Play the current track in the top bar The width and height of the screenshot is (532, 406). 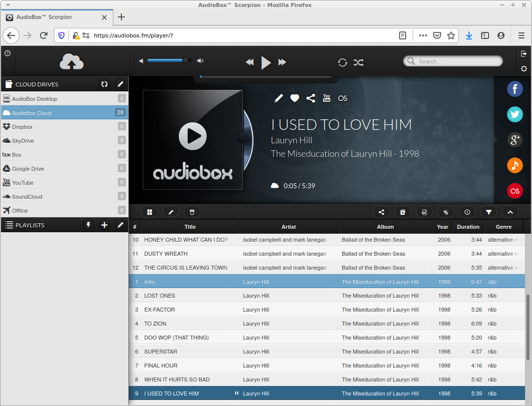pyautogui.click(x=266, y=62)
